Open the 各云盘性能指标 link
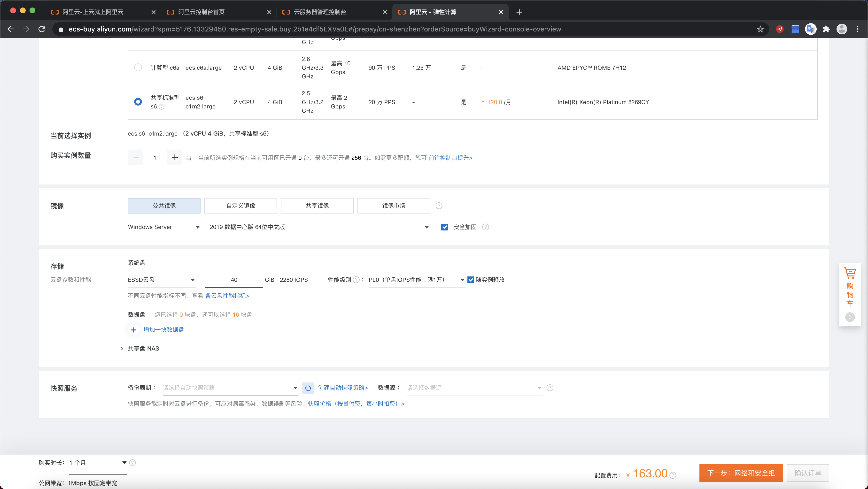This screenshot has width=868, height=489. click(227, 296)
